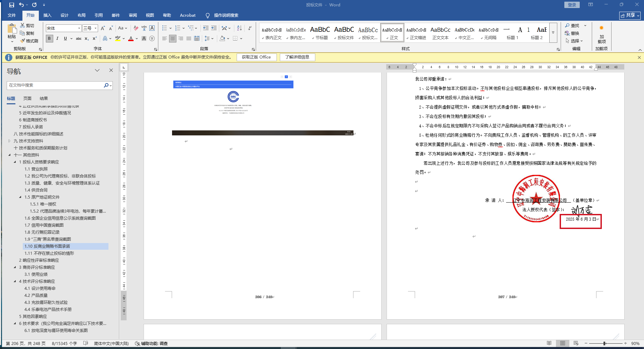Switch to the 结果 tab in navigation pane
Image resolution: width=644 pixels, height=349 pixels.
[44, 99]
